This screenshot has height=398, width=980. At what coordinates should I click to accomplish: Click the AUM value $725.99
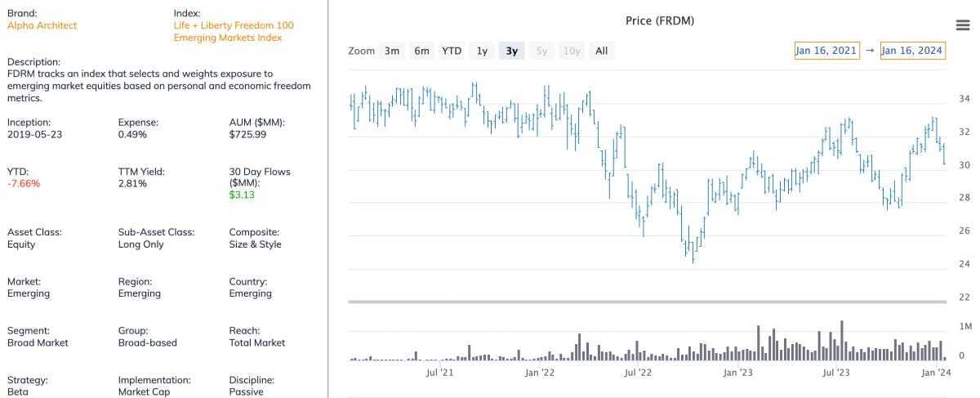tap(247, 134)
